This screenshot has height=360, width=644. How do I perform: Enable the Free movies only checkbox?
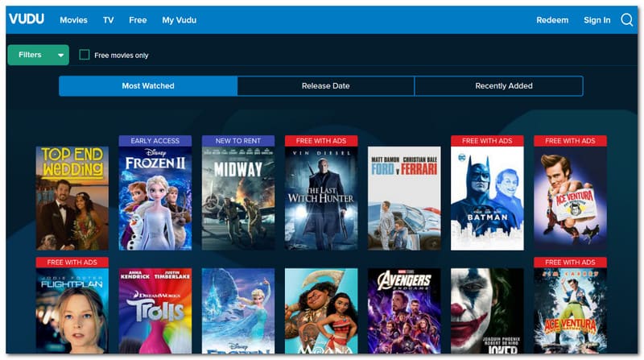coord(85,55)
